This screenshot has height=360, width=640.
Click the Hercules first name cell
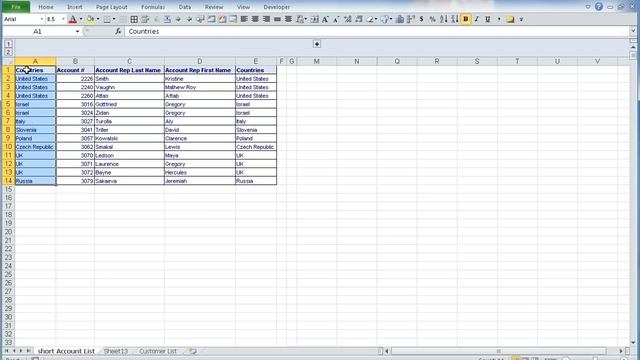[200, 172]
